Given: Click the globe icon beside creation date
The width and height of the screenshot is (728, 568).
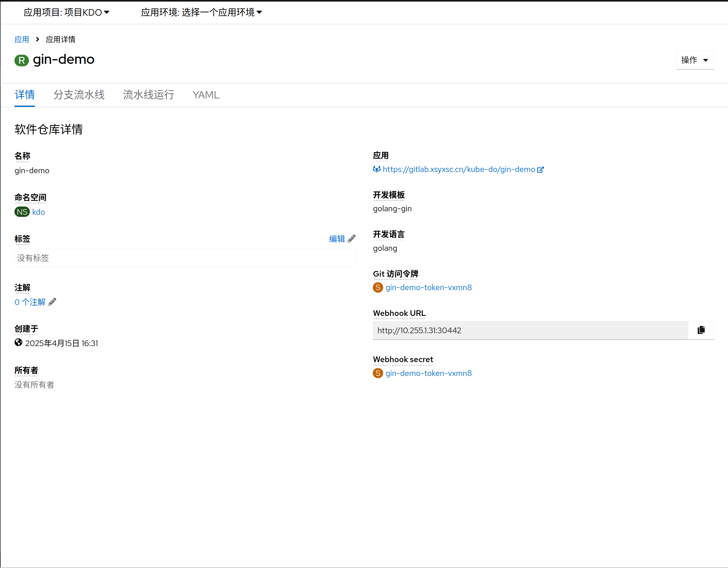Looking at the screenshot, I should coord(18,343).
